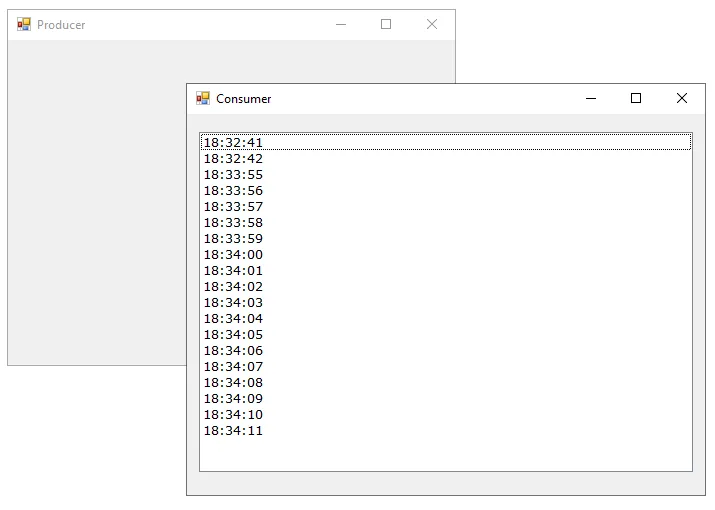The width and height of the screenshot is (715, 510).
Task: Maximize the Consumer window
Action: pos(636,99)
